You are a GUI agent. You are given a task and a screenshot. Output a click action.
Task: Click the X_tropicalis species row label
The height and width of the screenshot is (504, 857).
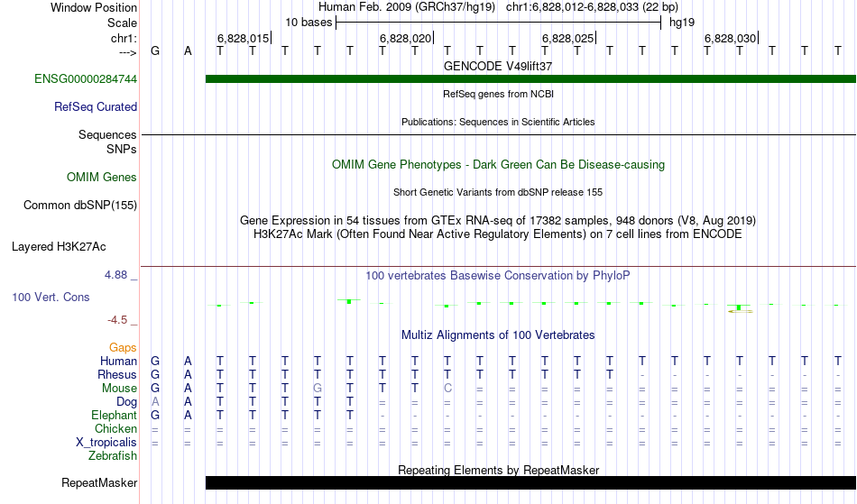coord(106,443)
